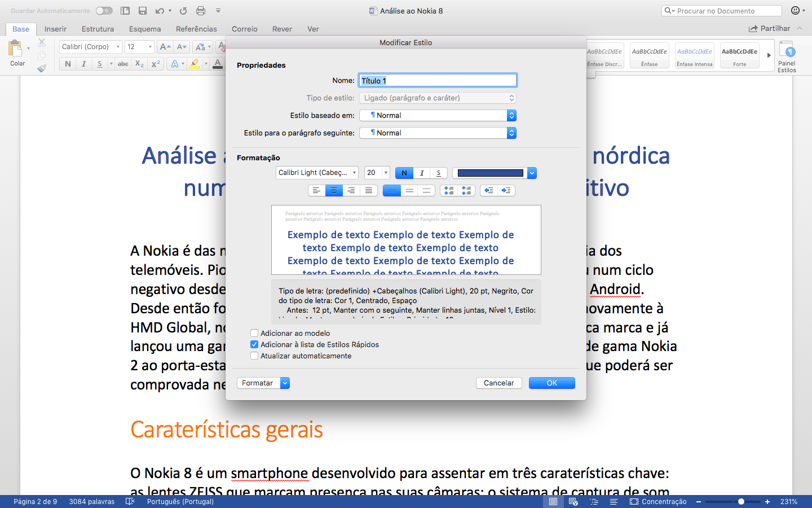Apply strikethrough abc formatting

(x=123, y=64)
